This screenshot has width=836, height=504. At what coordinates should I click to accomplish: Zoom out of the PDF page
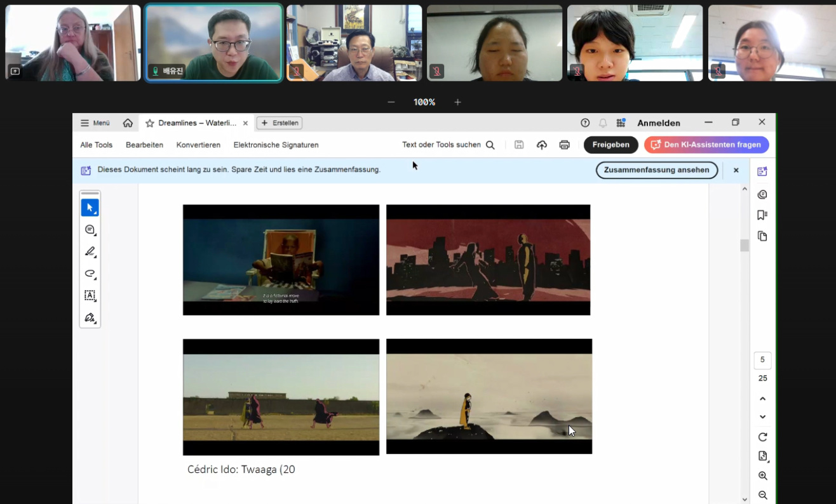763,495
